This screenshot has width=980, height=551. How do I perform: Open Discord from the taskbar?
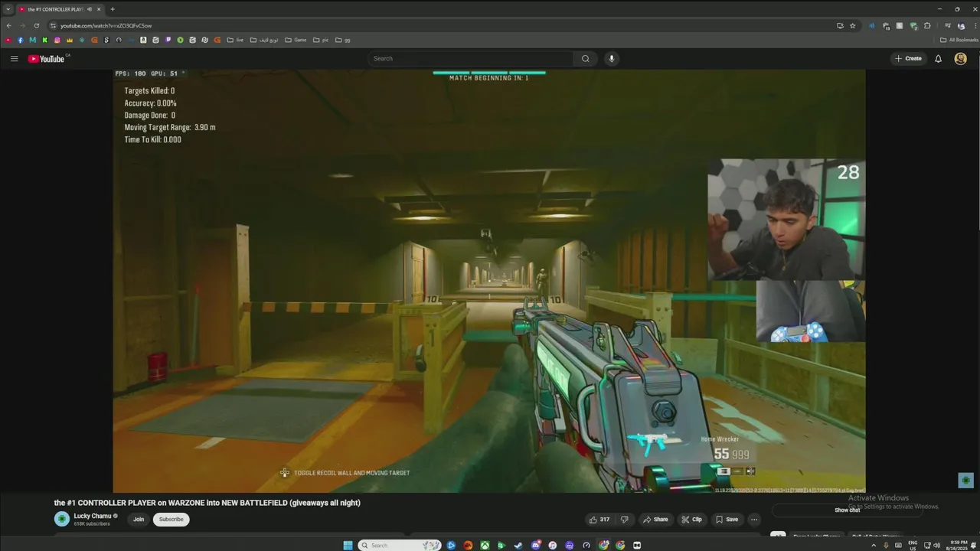coord(535,545)
